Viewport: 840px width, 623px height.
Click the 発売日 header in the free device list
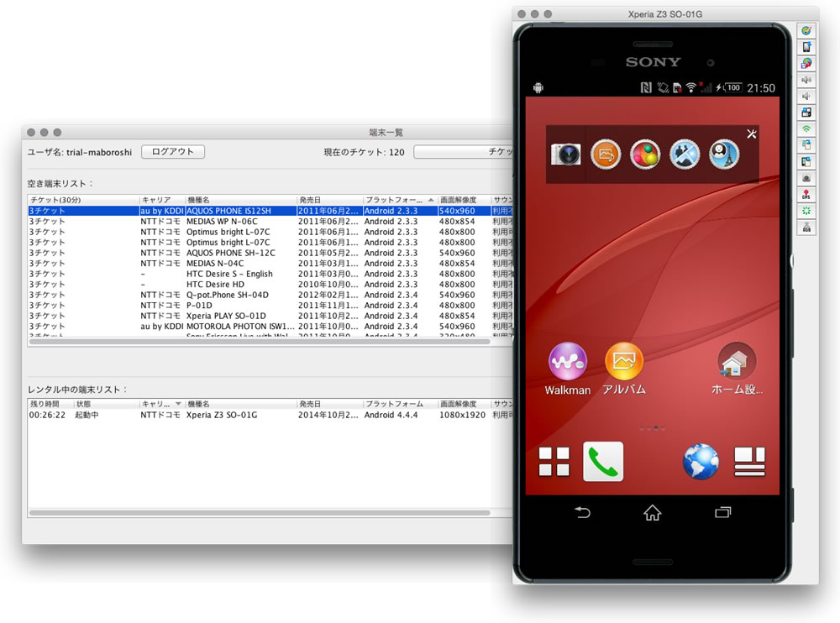329,200
